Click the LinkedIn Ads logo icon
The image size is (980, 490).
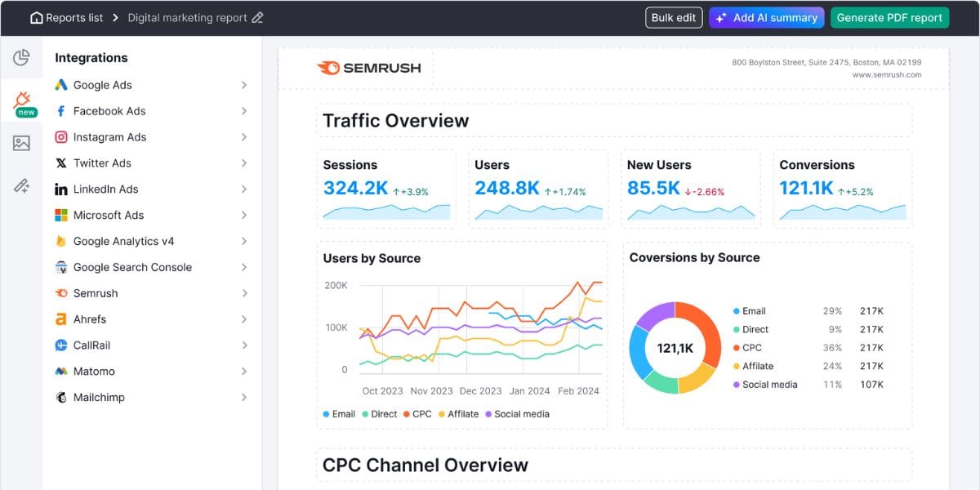coord(61,189)
